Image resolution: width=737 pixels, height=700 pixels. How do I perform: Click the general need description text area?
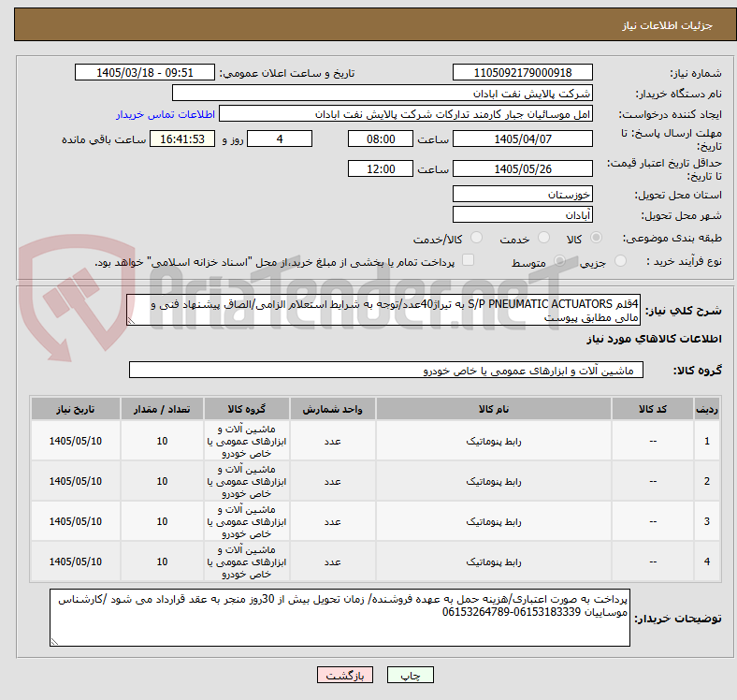pos(383,311)
